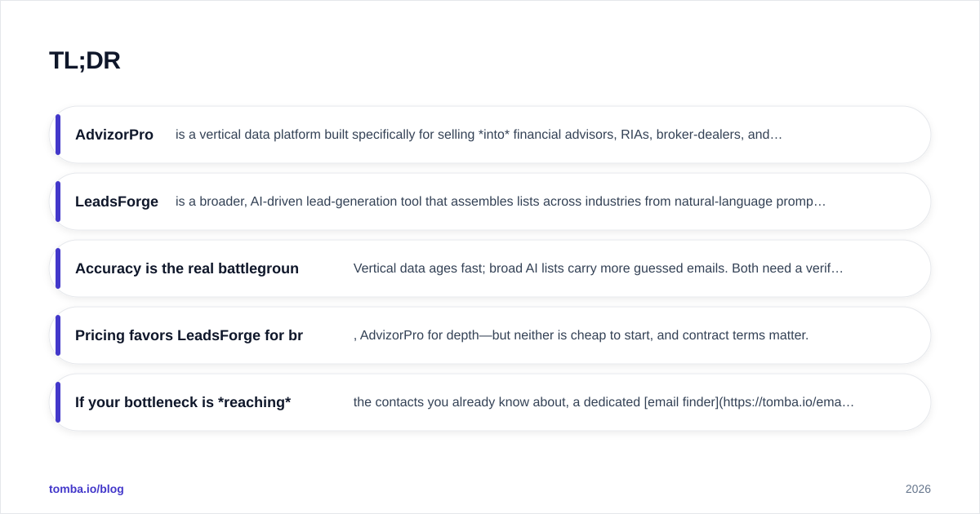Select the LeadsForge card title
This screenshot has height=514, width=980.
(117, 202)
